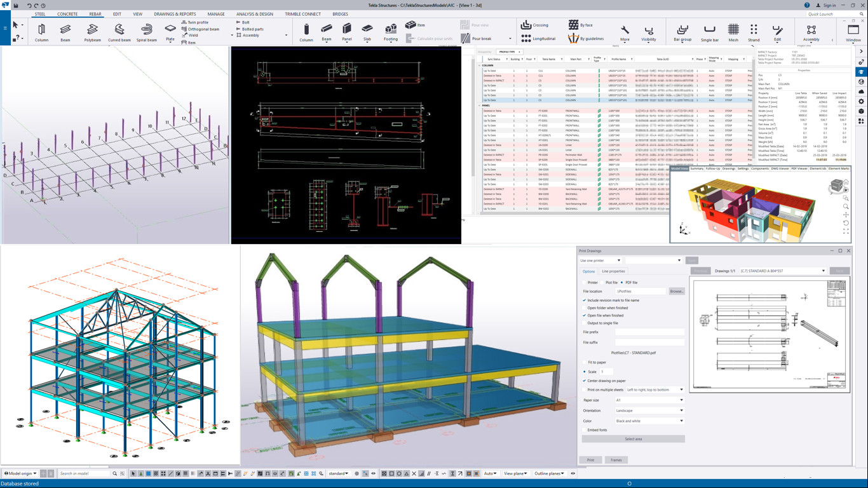Select the Plot file radio button
The width and height of the screenshot is (868, 488).
click(x=602, y=283)
